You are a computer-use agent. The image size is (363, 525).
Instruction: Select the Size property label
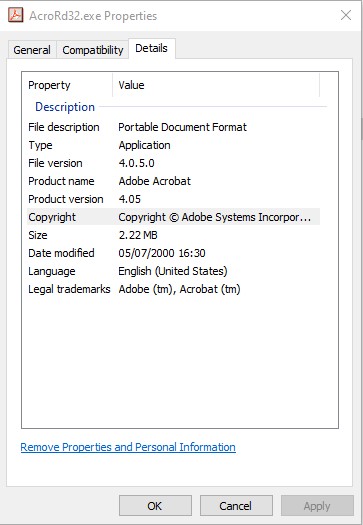click(38, 235)
